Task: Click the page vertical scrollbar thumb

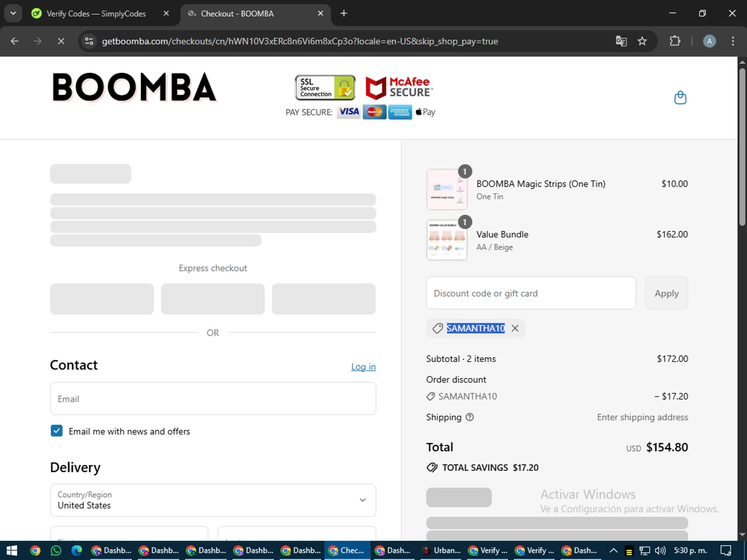Action: 742,147
